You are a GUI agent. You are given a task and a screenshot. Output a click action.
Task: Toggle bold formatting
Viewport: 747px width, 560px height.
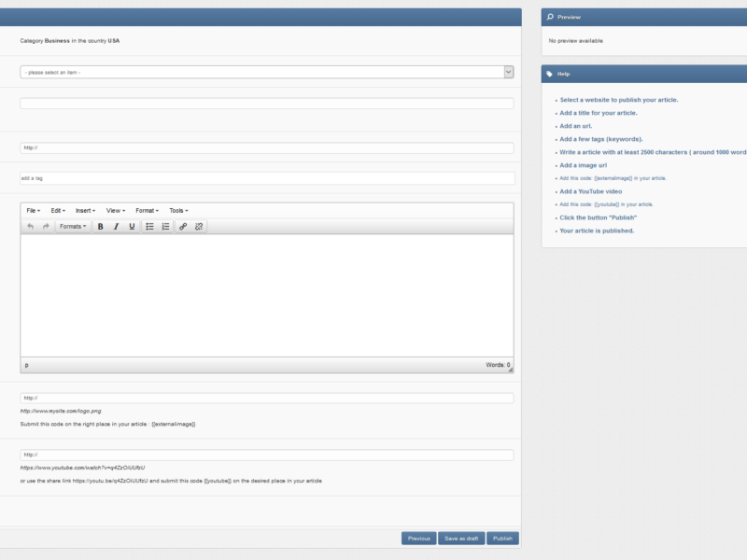coord(101,227)
